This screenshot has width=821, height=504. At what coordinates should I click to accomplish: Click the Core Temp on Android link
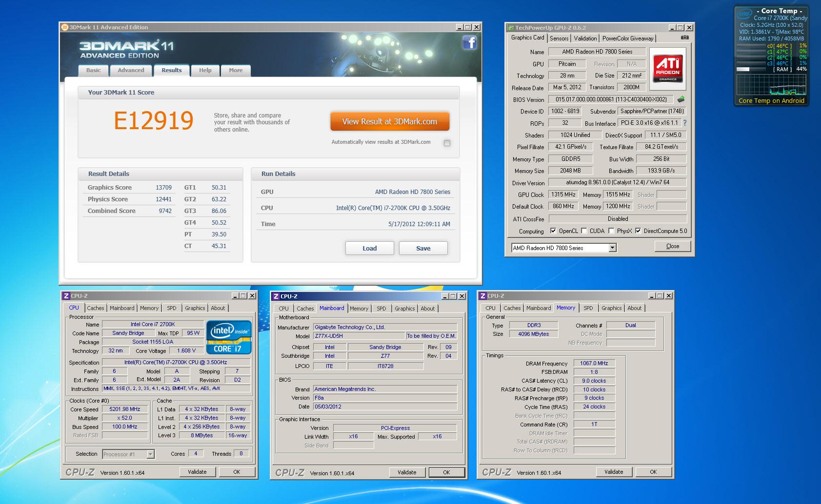tap(771, 101)
